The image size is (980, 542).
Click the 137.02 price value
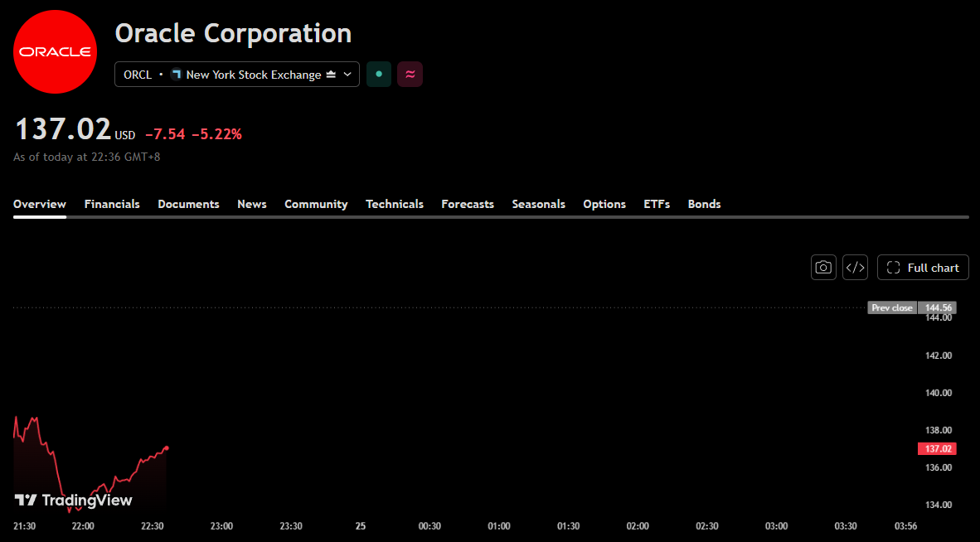click(62, 129)
